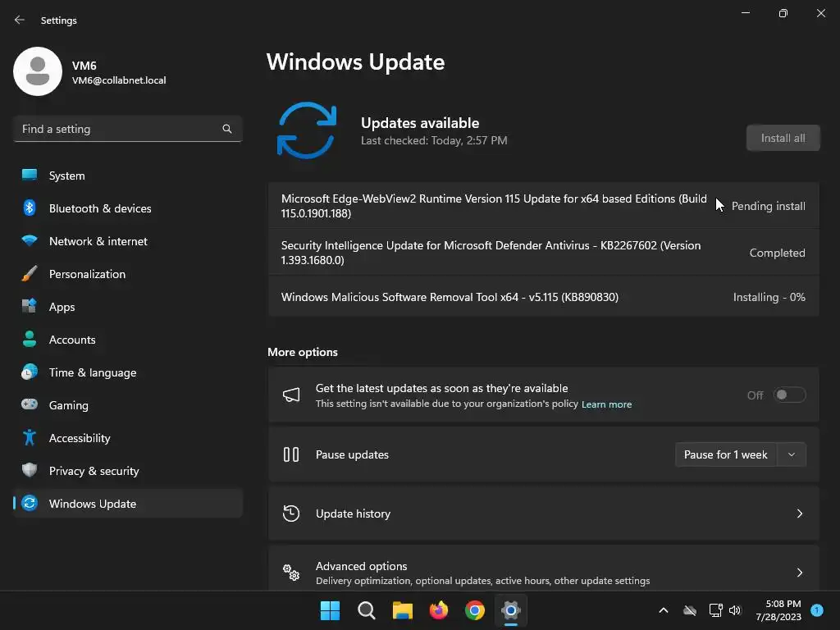This screenshot has width=840, height=630.
Task: Open the Learn more link
Action: (606, 404)
